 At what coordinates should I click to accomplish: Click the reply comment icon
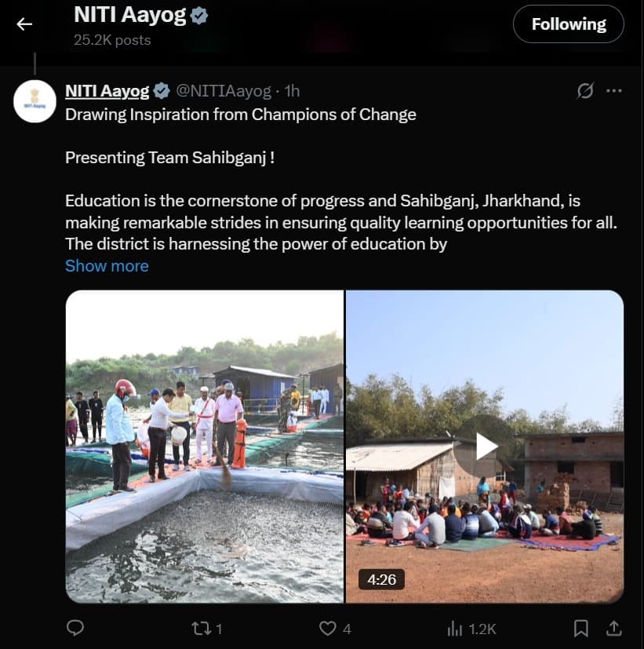tap(75, 628)
